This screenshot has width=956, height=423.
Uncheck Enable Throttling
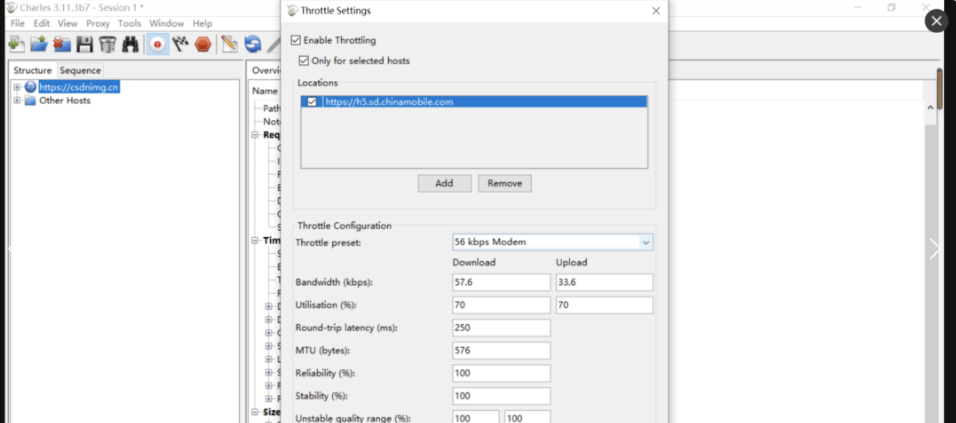coord(296,40)
